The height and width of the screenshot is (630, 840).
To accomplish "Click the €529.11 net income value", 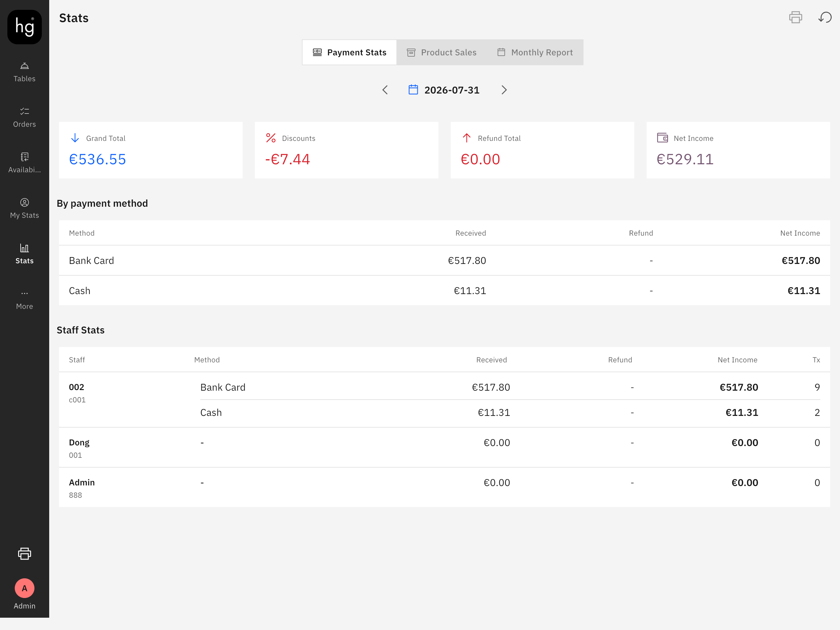I will point(685,159).
